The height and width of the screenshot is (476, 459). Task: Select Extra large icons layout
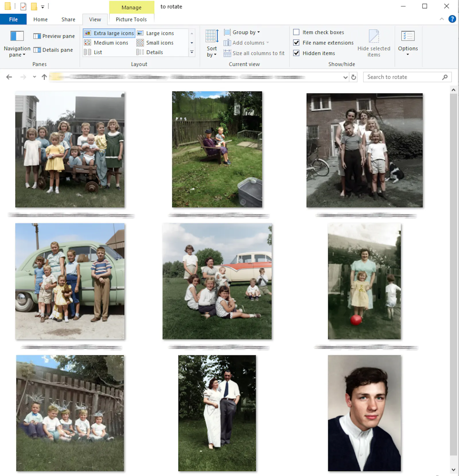[x=109, y=33]
